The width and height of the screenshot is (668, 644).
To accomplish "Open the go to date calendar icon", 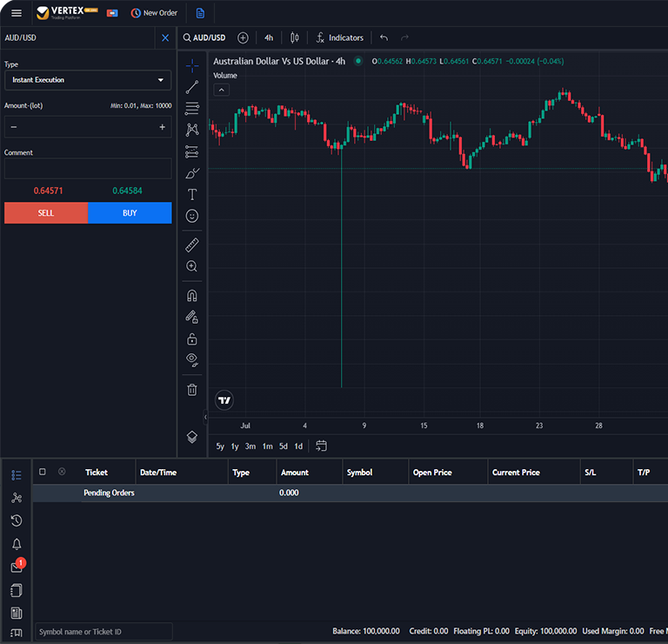I will [x=321, y=446].
